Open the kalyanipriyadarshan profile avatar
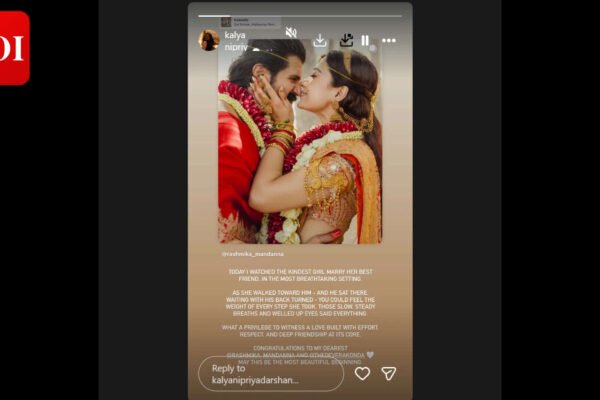The width and height of the screenshot is (600, 400). (x=209, y=40)
